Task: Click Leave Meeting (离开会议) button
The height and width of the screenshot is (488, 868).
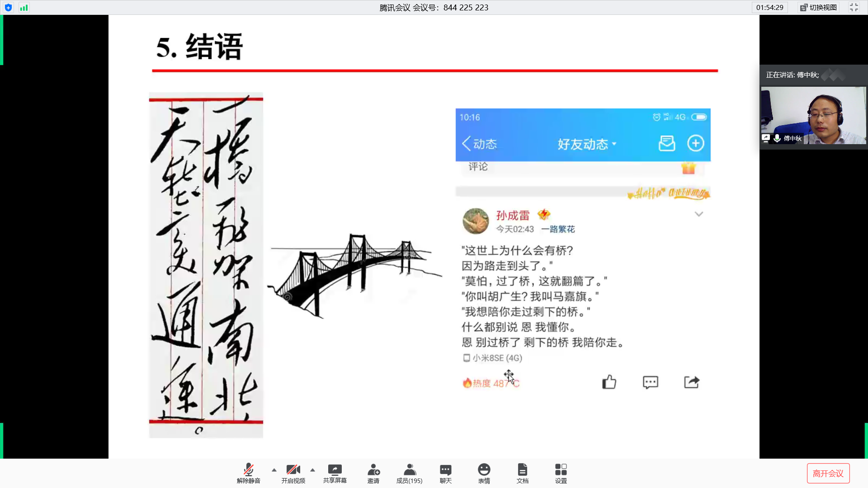Action: pos(828,473)
